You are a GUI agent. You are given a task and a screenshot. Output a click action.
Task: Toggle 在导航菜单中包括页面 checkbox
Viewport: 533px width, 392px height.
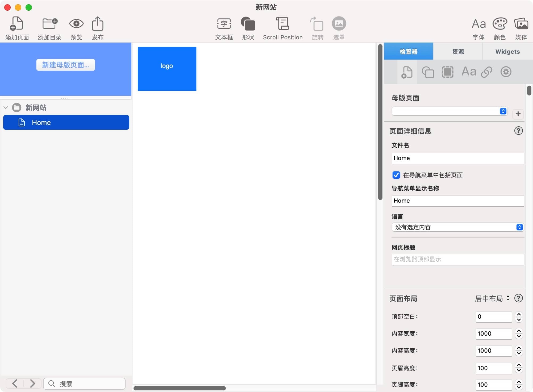[396, 175]
